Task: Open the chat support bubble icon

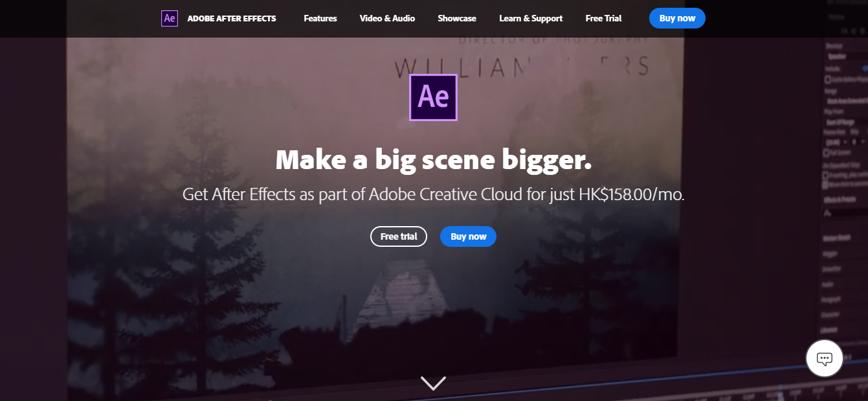Action: [824, 358]
